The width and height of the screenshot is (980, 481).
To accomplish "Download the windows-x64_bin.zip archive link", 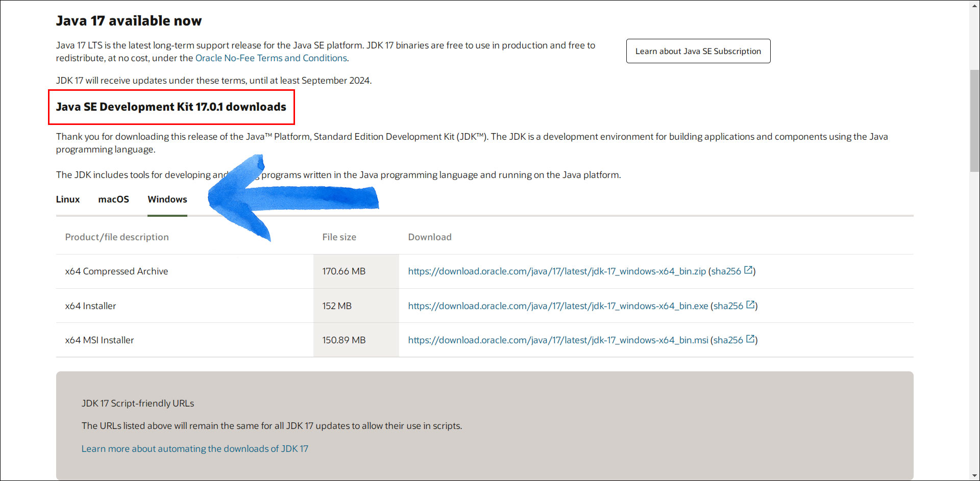I will coord(557,271).
